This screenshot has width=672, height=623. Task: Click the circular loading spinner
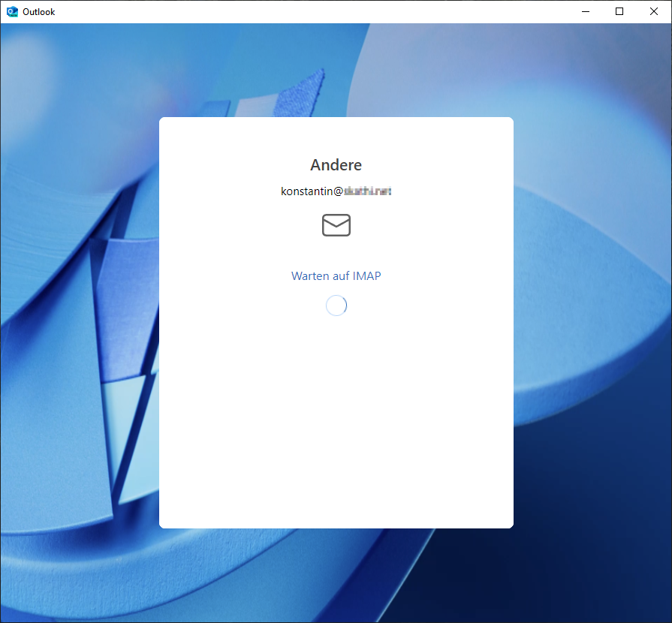tap(336, 305)
